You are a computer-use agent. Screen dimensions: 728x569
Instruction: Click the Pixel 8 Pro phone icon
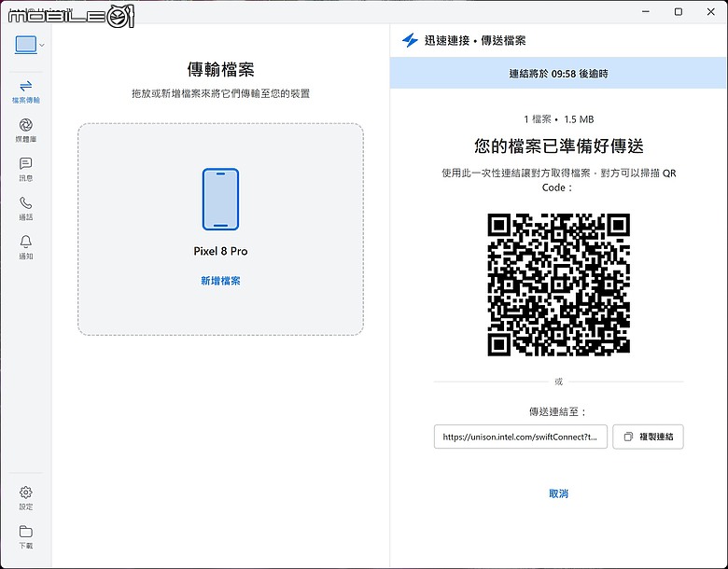220,199
